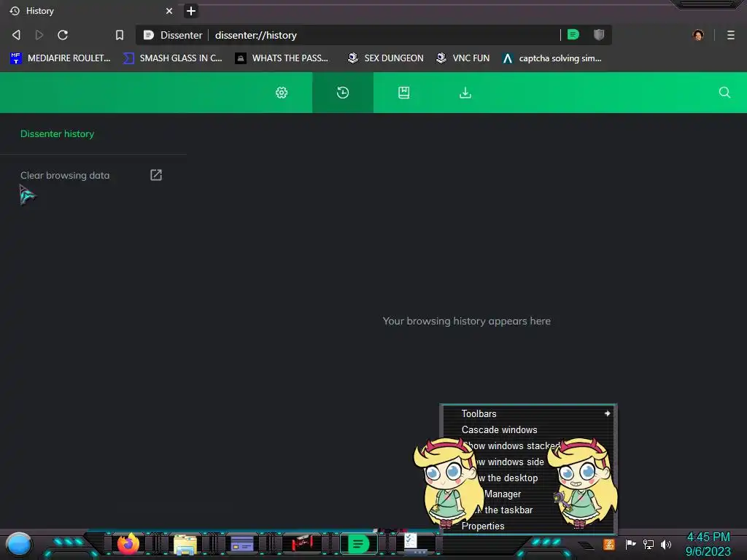Open Task Manager from context menu
This screenshot has width=747, height=560.
click(528, 494)
